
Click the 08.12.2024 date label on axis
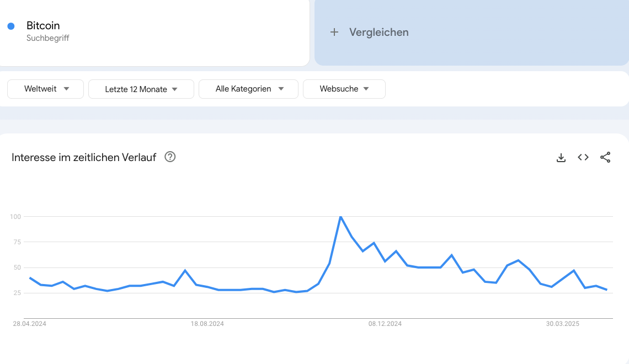[x=385, y=324]
